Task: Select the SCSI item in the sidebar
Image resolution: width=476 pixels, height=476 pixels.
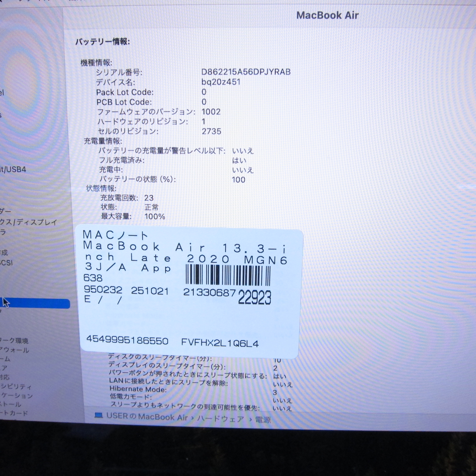Action: tap(6, 263)
